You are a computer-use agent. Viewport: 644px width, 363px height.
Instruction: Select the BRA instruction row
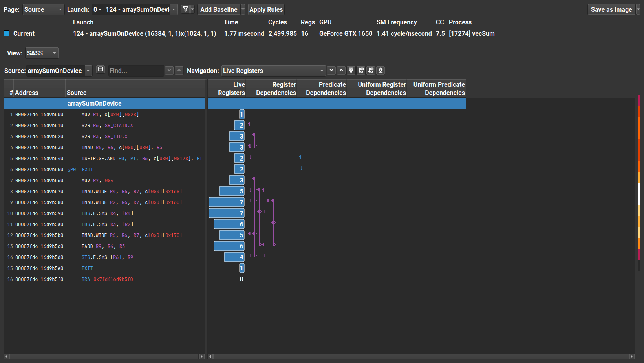(104, 279)
